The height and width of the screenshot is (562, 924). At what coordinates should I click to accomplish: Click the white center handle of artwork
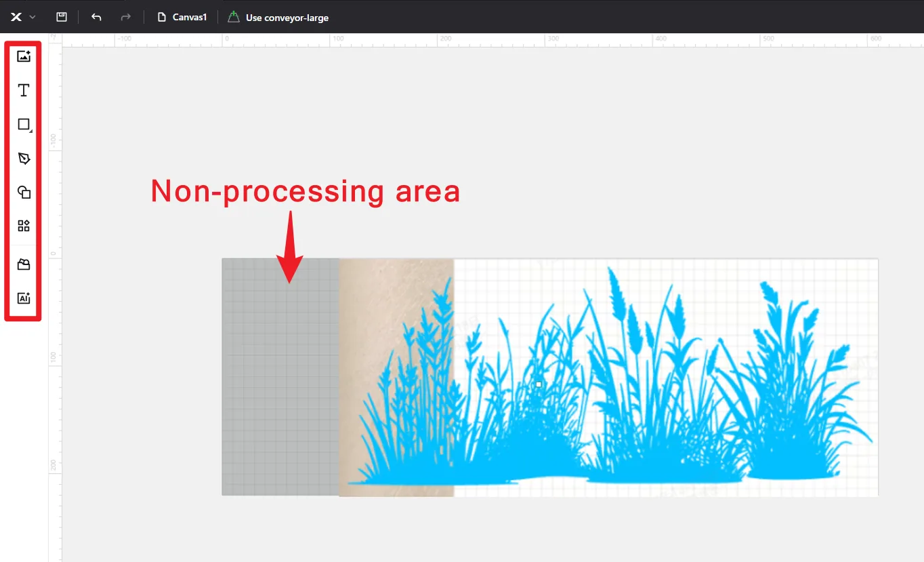(539, 384)
